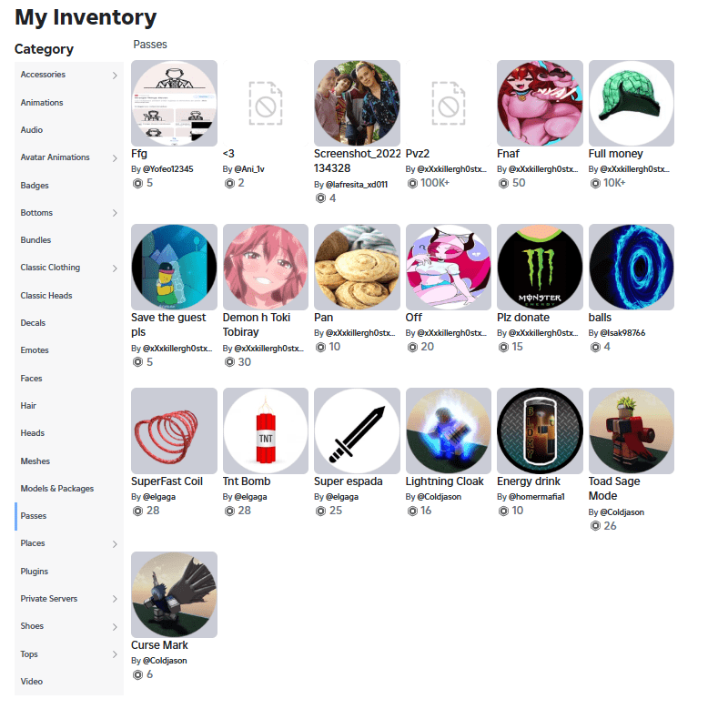Click the unavailable image placeholder for Pvz2
728x709 pixels.
pos(449,103)
